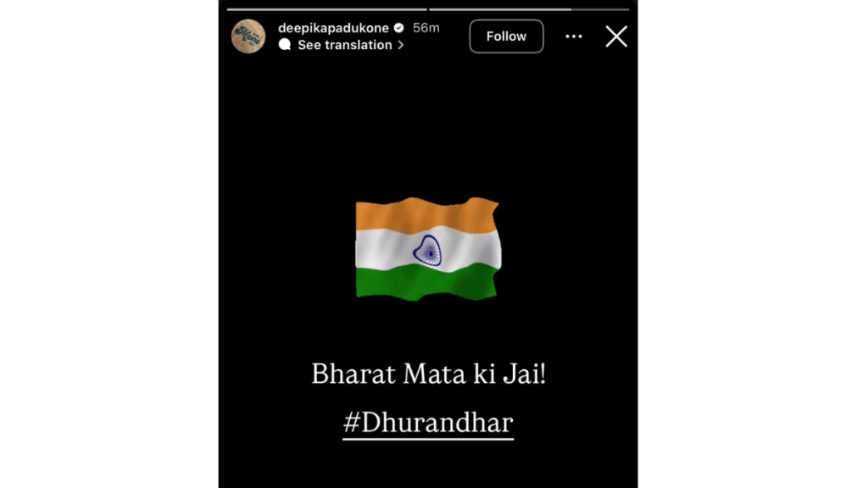
Task: Click the verified badge beside the username
Action: (398, 28)
